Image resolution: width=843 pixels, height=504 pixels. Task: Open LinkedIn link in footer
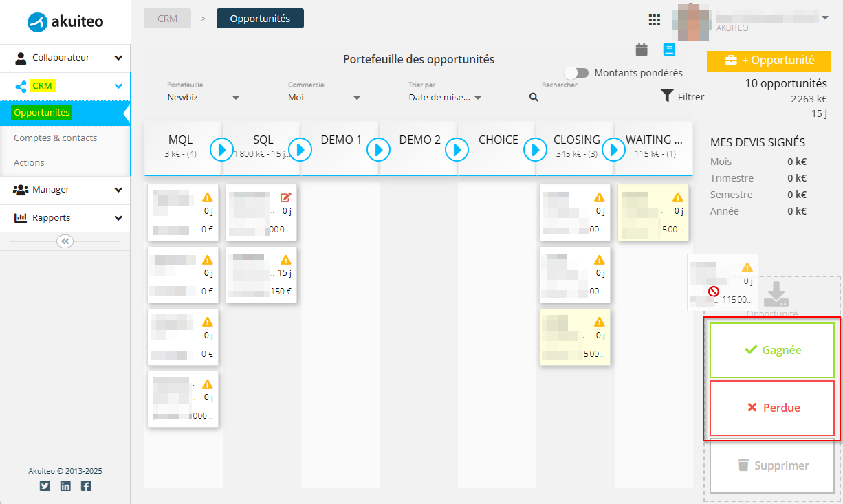tap(65, 486)
